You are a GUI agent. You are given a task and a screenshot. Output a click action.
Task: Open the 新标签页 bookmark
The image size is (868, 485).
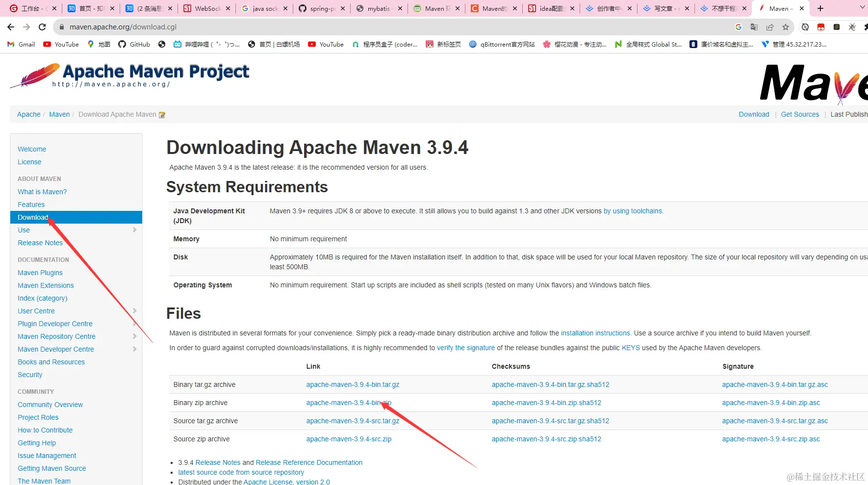tap(443, 44)
